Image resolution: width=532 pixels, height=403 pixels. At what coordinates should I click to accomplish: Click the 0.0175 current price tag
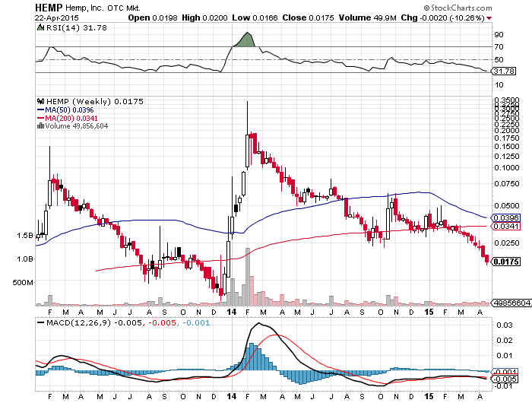(x=505, y=262)
